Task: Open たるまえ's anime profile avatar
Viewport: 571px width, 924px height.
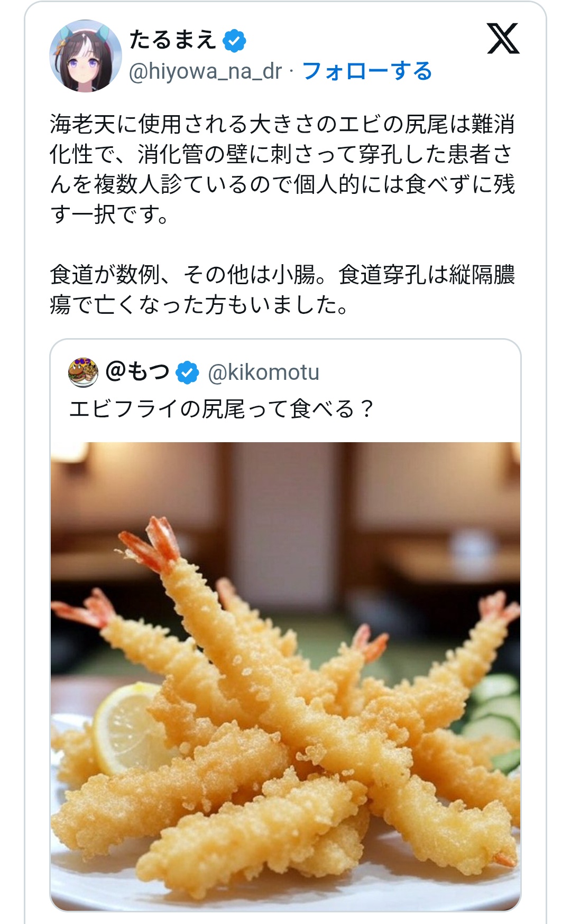Action: (x=86, y=56)
